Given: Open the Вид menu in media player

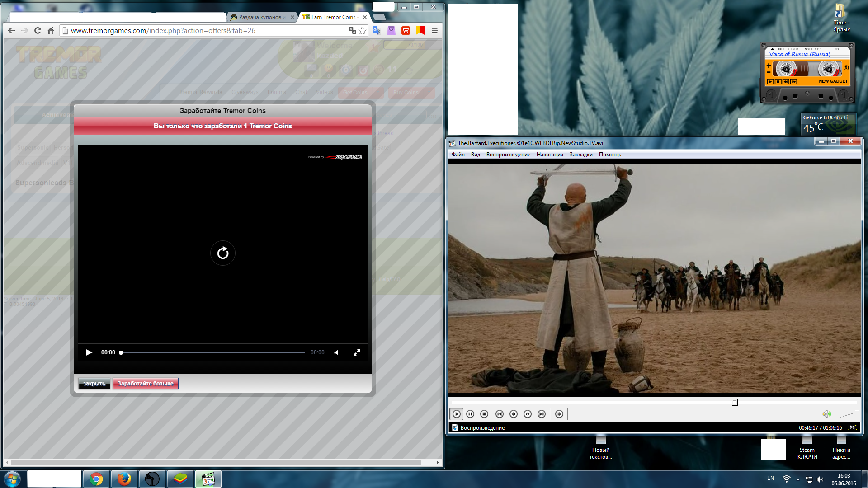Looking at the screenshot, I should [476, 155].
